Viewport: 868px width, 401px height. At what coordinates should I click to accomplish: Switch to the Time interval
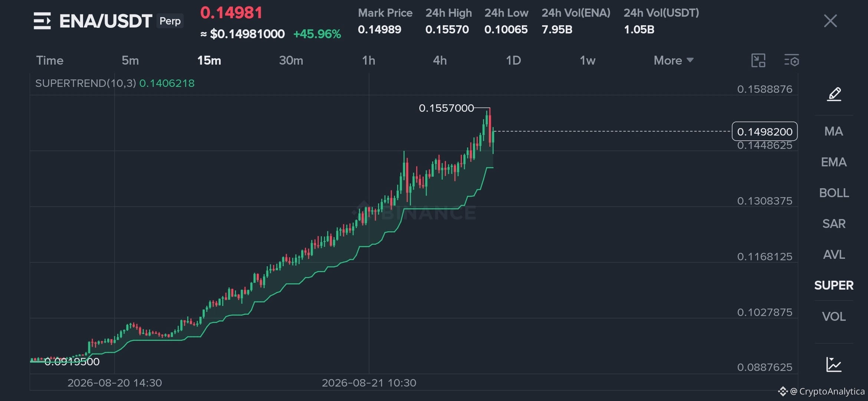50,61
